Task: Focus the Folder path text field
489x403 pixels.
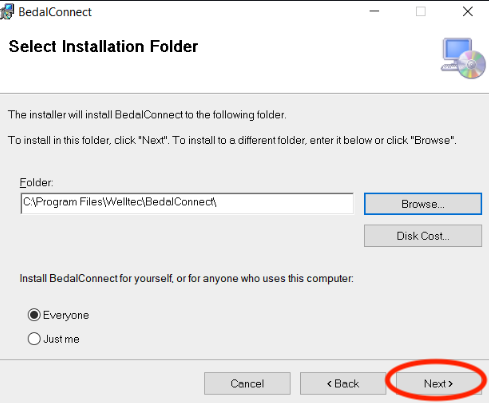Action: [x=187, y=203]
